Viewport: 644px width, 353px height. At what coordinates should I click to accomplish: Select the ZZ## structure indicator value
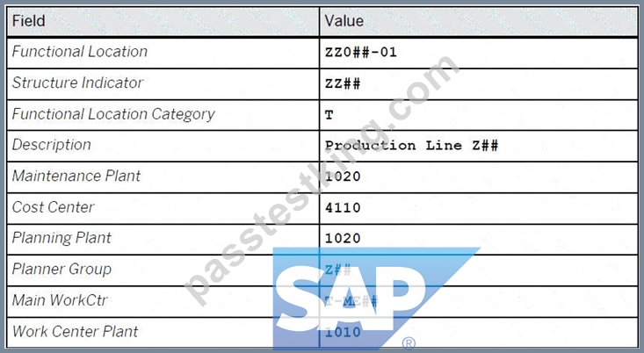[343, 83]
